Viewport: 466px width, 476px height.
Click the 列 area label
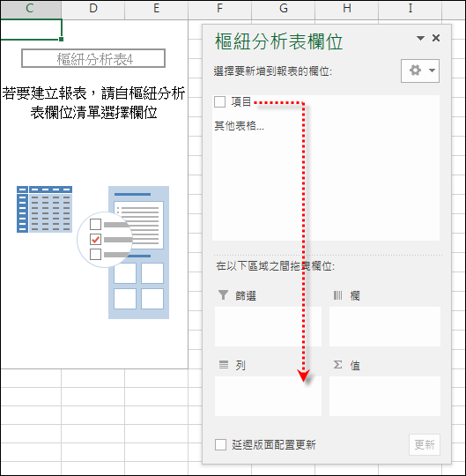[x=240, y=365]
